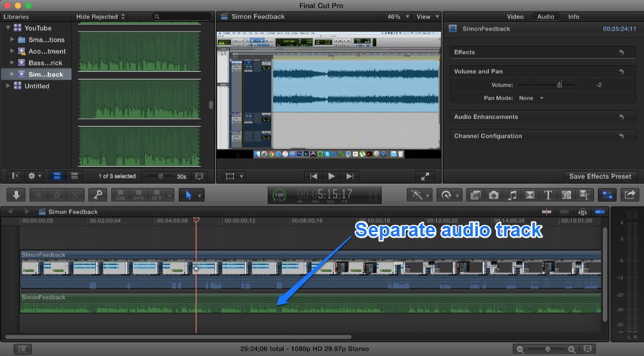Expand the Aco...tment event

(12, 51)
